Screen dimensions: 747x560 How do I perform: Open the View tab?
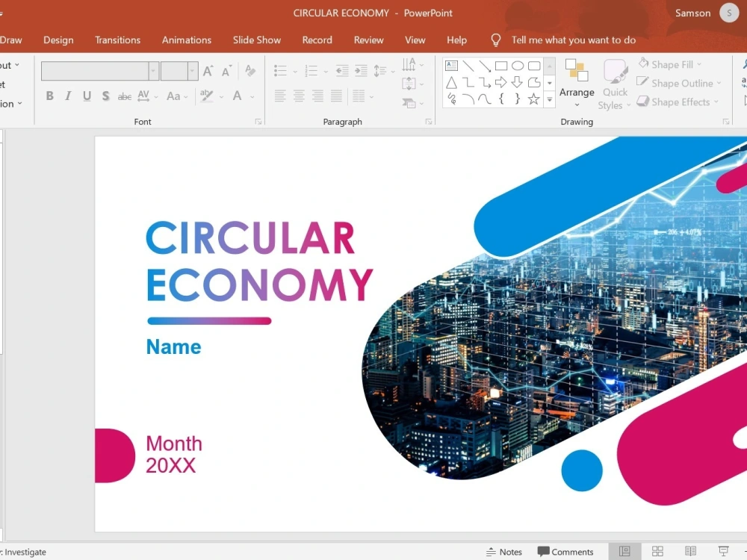(x=415, y=40)
